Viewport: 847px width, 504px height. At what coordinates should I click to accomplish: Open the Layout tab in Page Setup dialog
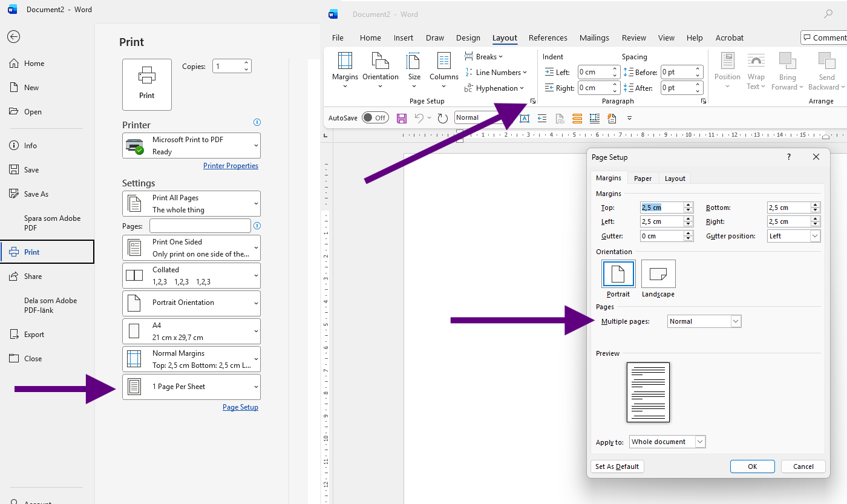click(x=675, y=178)
